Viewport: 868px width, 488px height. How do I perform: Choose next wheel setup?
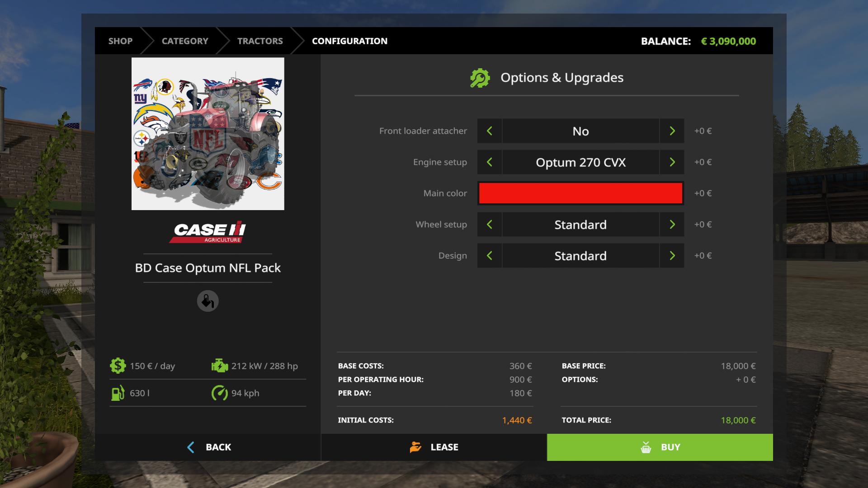672,225
